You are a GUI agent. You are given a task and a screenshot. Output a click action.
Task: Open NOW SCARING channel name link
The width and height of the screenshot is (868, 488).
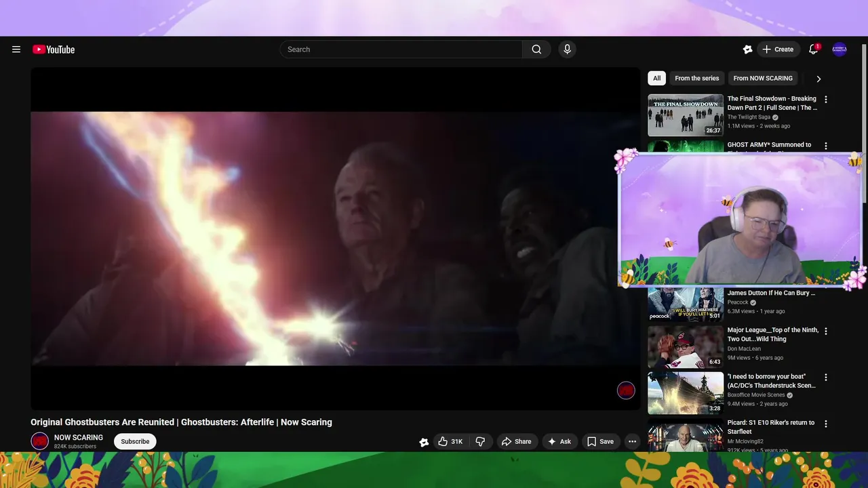pos(79,438)
